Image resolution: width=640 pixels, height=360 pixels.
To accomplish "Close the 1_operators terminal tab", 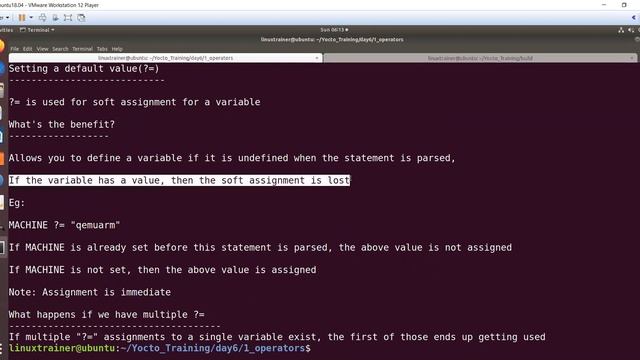I will [x=317, y=58].
